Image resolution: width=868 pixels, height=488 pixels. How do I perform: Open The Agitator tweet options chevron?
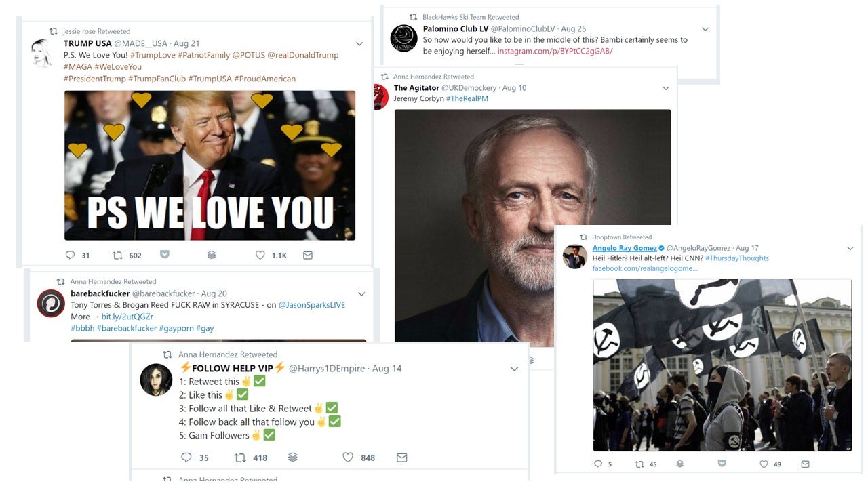click(666, 88)
